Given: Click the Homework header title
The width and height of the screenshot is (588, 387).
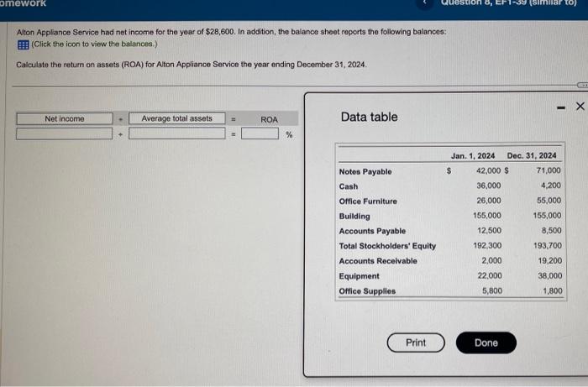Looking at the screenshot, I should coord(24,3).
